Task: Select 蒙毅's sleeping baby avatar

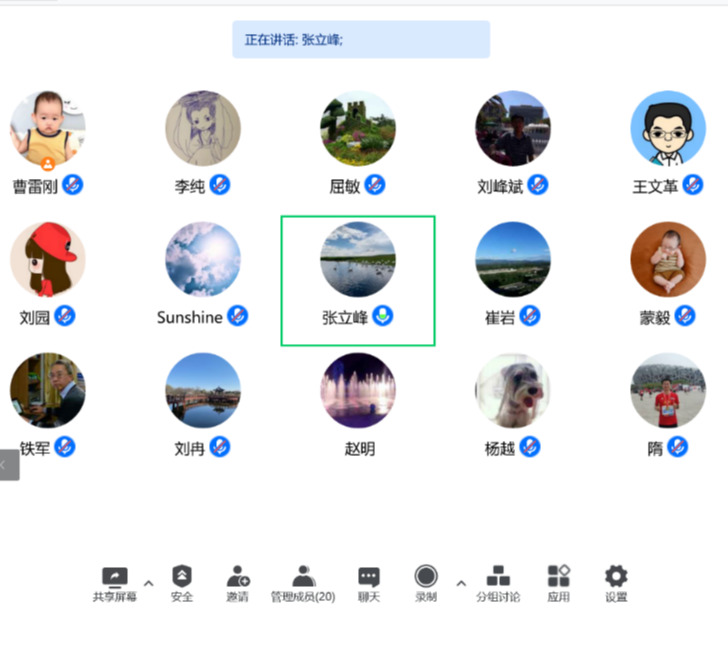Action: click(x=668, y=259)
